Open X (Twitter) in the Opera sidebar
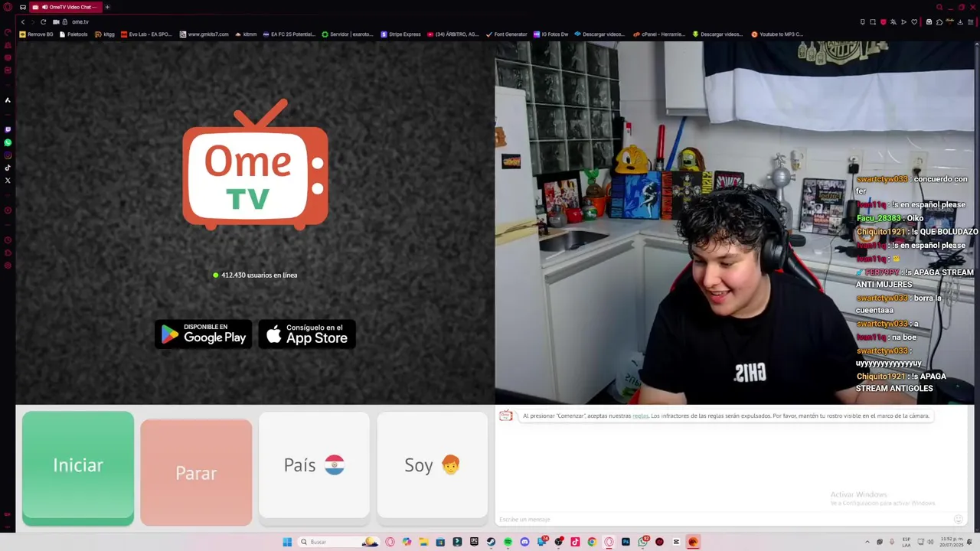This screenshot has width=980, height=551. [x=8, y=181]
